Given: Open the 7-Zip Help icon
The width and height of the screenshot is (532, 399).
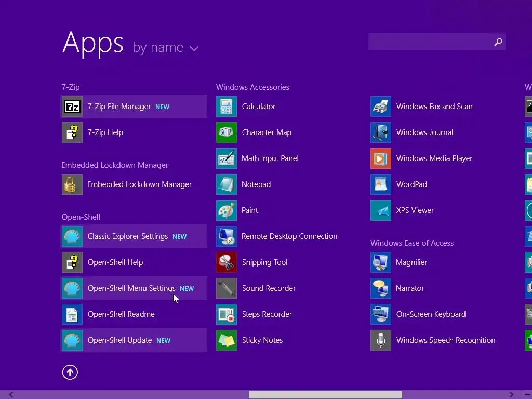Looking at the screenshot, I should tap(72, 132).
